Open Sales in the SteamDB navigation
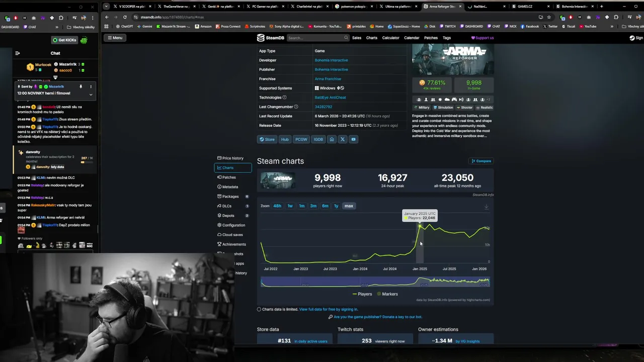Screen dimensions: 644x362 357,38
